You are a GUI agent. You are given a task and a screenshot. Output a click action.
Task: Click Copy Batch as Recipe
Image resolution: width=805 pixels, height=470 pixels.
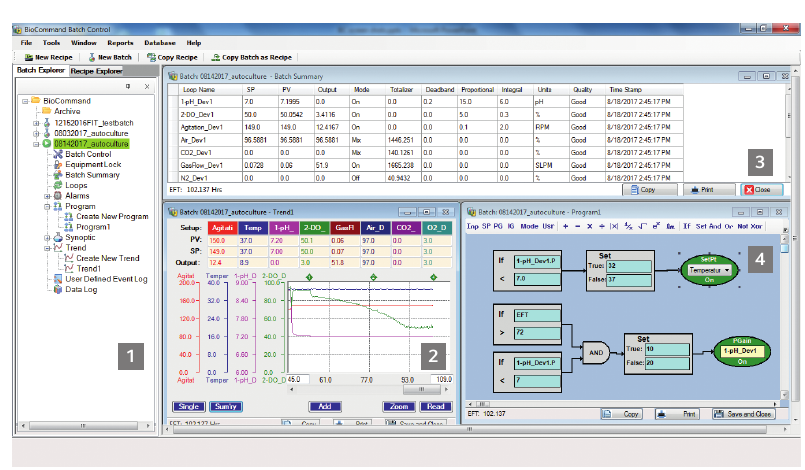click(252, 57)
